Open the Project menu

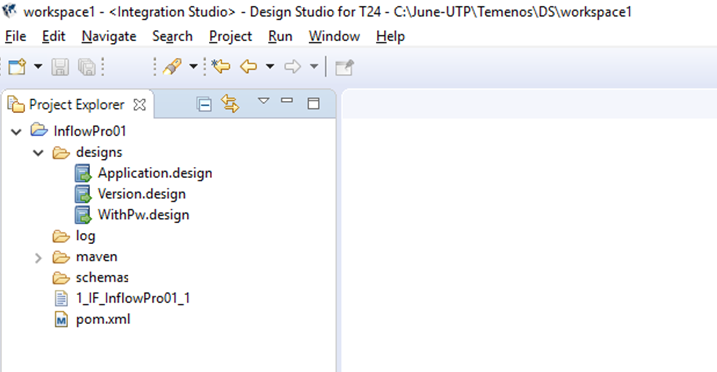pos(230,36)
